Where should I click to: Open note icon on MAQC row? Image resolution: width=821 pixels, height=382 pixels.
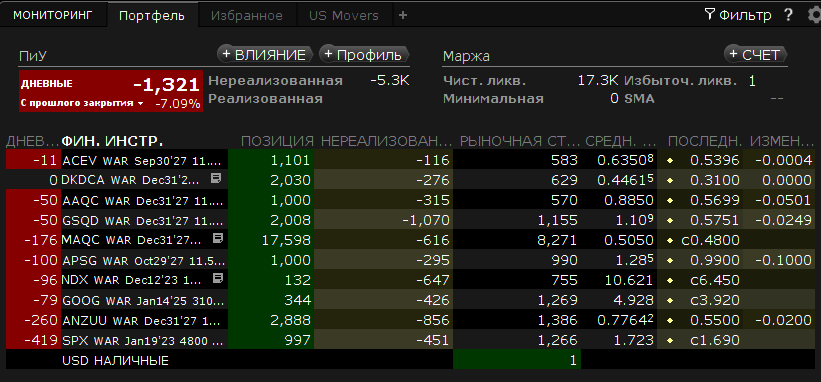point(218,239)
